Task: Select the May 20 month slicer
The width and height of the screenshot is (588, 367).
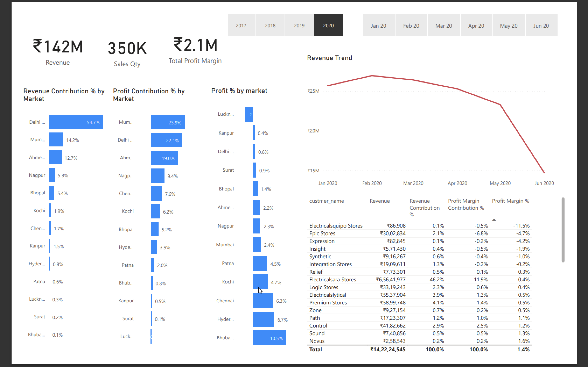Action: (x=509, y=25)
